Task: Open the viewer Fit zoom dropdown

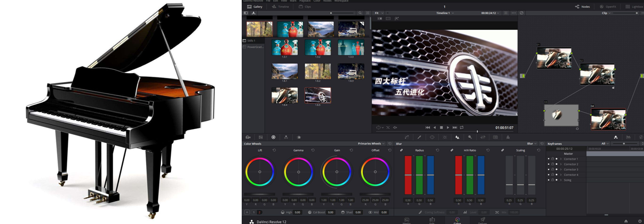Action: click(379, 13)
